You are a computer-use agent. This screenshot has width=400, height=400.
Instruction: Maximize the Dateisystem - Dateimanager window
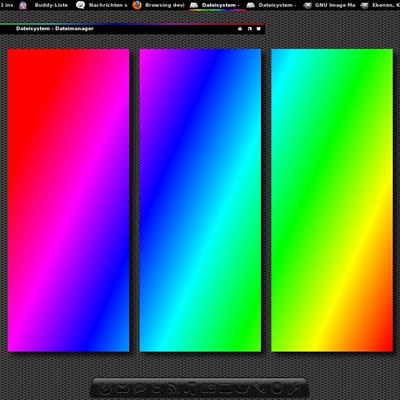(249, 29)
